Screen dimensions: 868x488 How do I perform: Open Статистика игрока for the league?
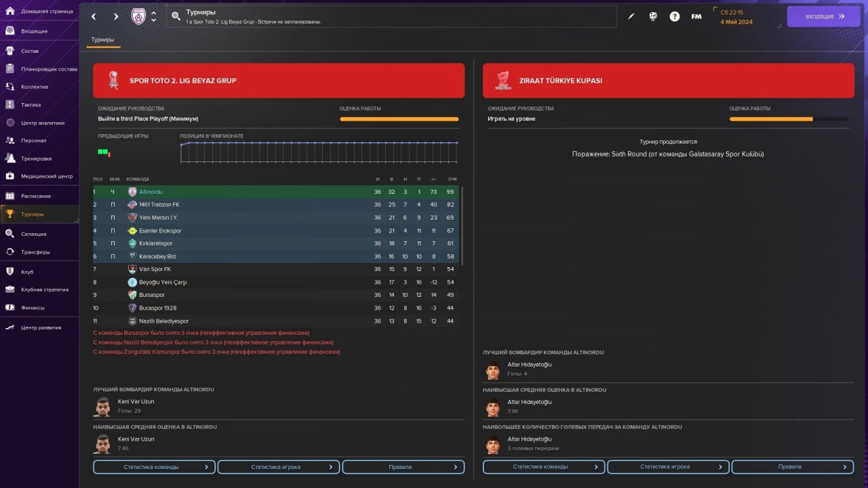279,467
